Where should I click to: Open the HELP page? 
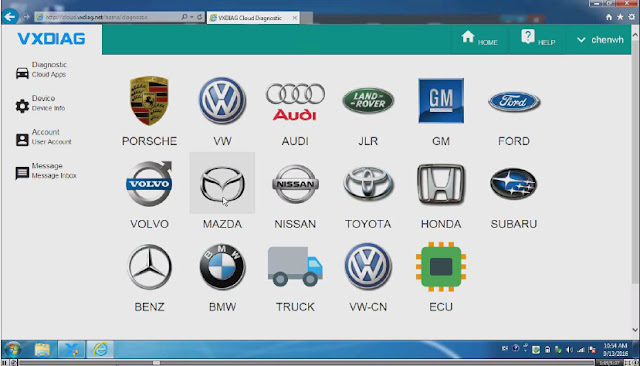[538, 39]
